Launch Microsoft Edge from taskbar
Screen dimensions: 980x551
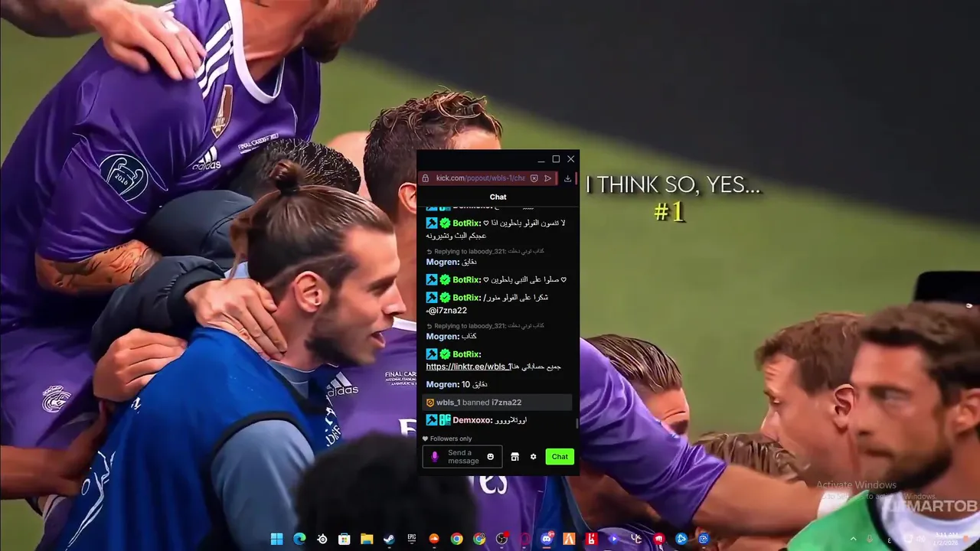pos(300,539)
